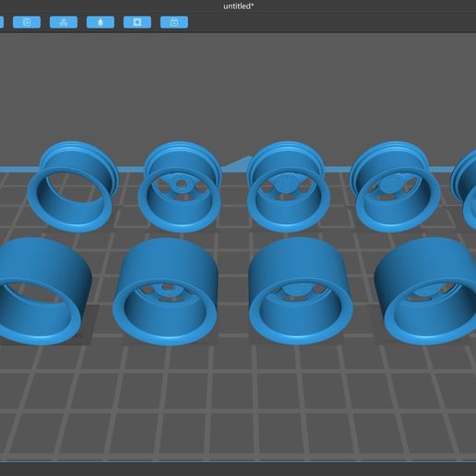Click the resin bottle icon in the toolbar

[101, 22]
